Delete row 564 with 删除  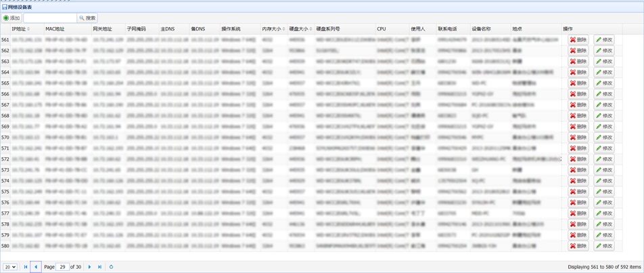click(578, 72)
